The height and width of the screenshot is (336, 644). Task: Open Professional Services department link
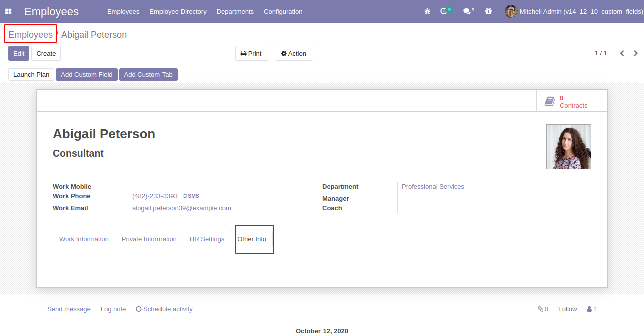click(433, 187)
